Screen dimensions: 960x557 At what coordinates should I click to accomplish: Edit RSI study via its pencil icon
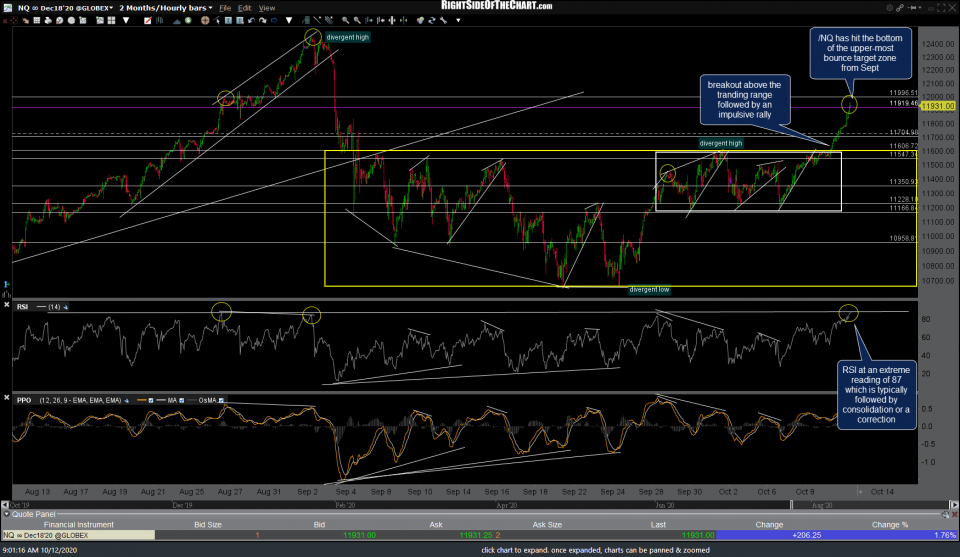click(66, 307)
